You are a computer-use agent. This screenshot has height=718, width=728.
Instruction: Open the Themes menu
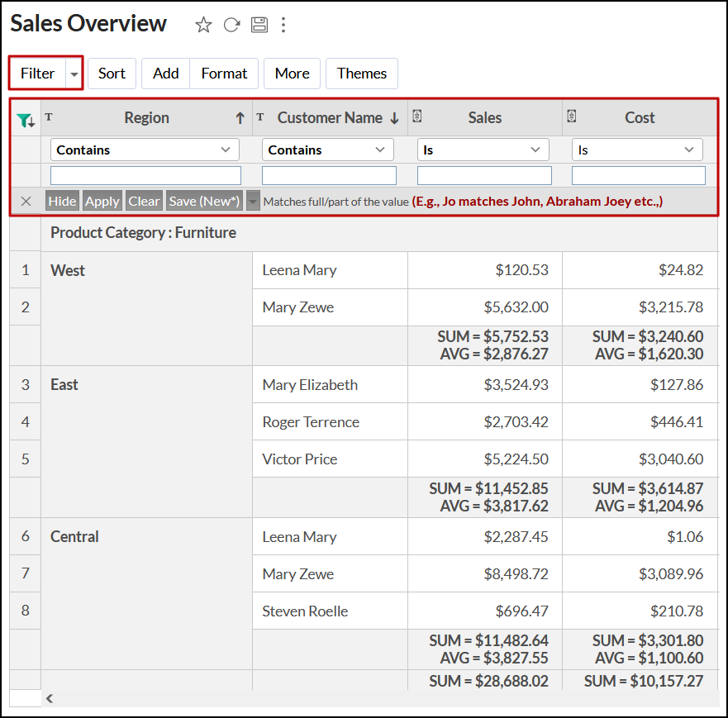tap(362, 74)
